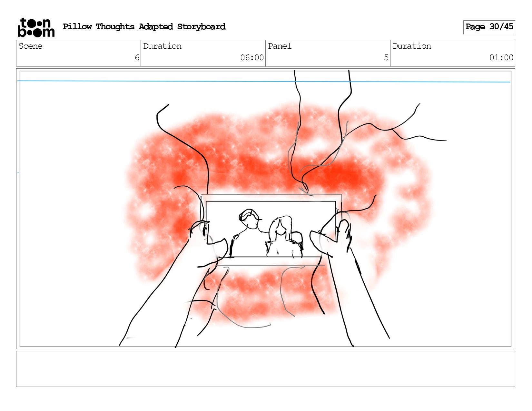Click the 'Duration' label beside Panel
The image size is (532, 411).
point(412,46)
